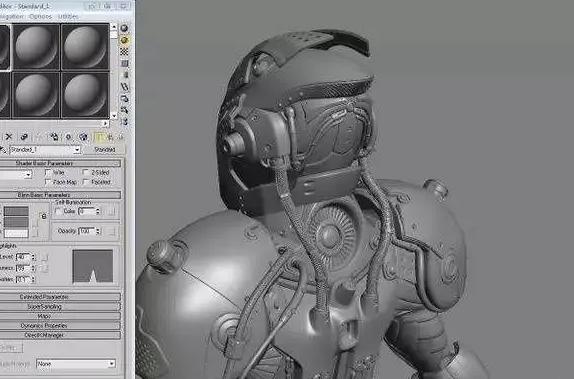This screenshot has height=379, width=574.
Task: Enable the 2-Sided checkbox
Action: (x=86, y=172)
